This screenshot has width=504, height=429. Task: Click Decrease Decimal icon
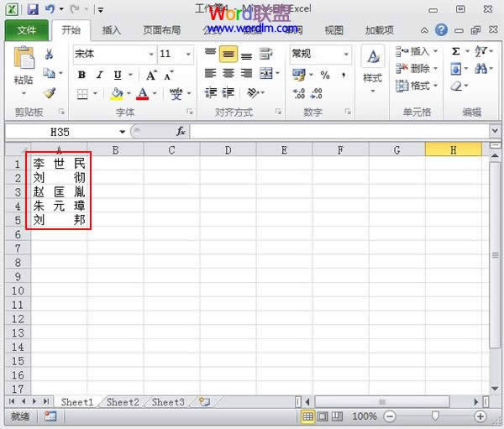point(317,93)
